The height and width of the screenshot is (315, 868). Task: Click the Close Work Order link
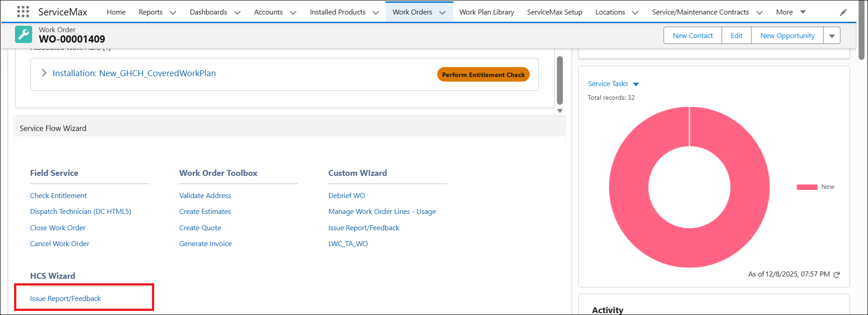[58, 228]
